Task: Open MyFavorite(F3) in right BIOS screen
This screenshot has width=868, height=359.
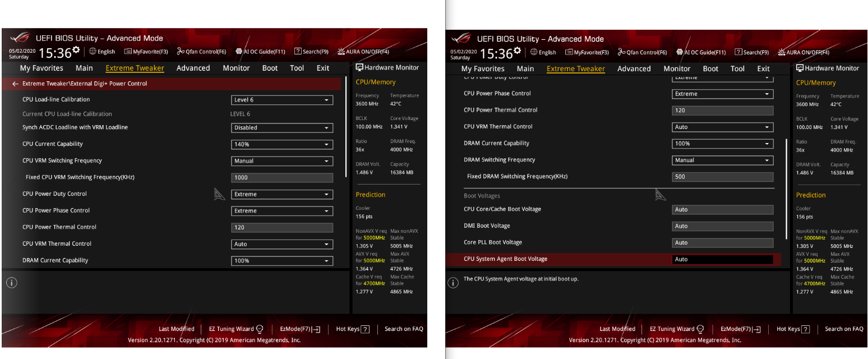Action: (587, 52)
